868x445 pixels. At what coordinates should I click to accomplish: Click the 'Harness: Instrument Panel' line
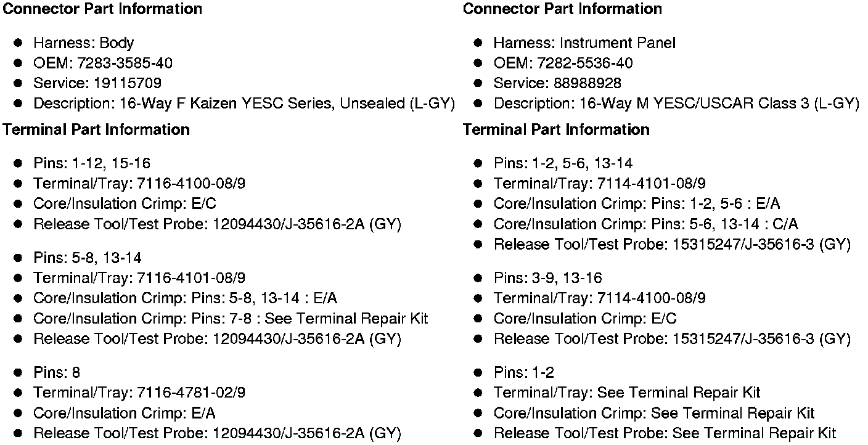point(584,43)
